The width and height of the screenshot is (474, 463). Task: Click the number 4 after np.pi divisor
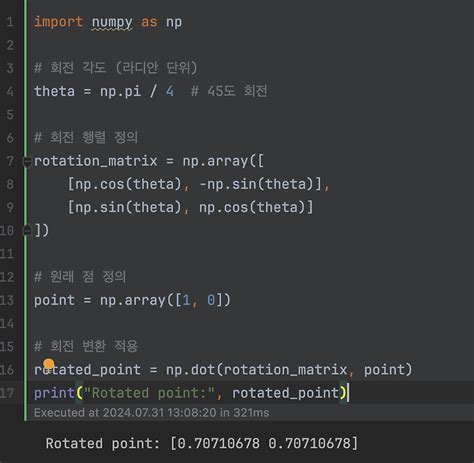click(170, 91)
